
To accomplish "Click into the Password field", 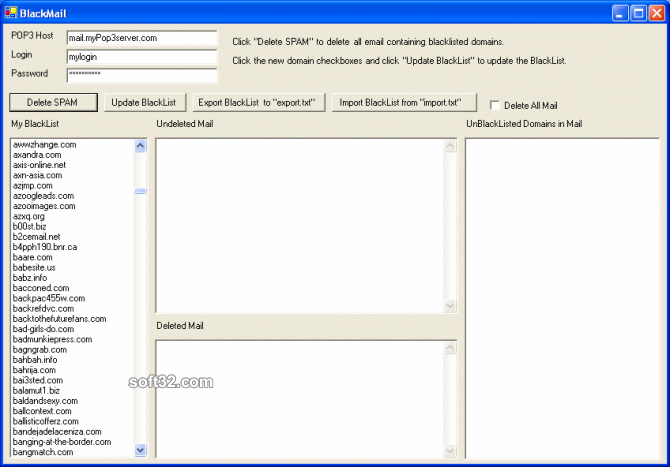I will pyautogui.click(x=141, y=75).
